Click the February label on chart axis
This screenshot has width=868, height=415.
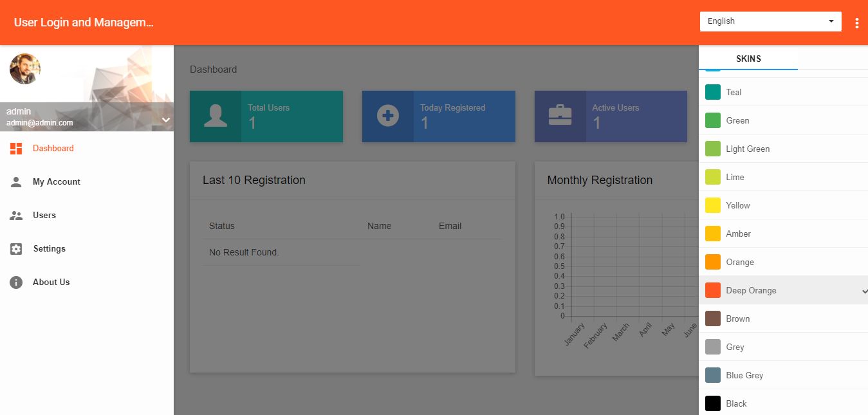(x=596, y=335)
